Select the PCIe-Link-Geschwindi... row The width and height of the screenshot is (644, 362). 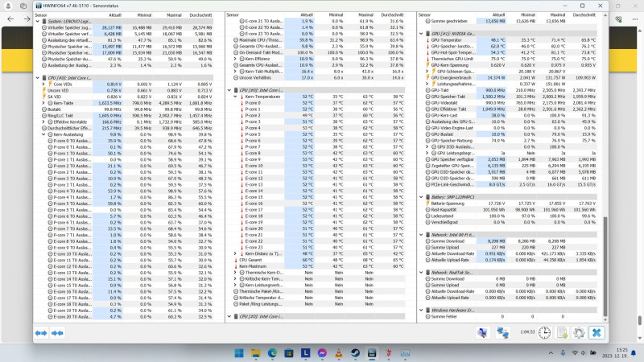coord(510,185)
